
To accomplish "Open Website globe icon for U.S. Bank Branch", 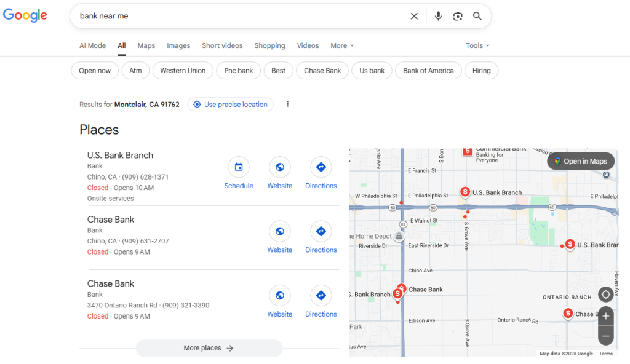I will pos(280,167).
